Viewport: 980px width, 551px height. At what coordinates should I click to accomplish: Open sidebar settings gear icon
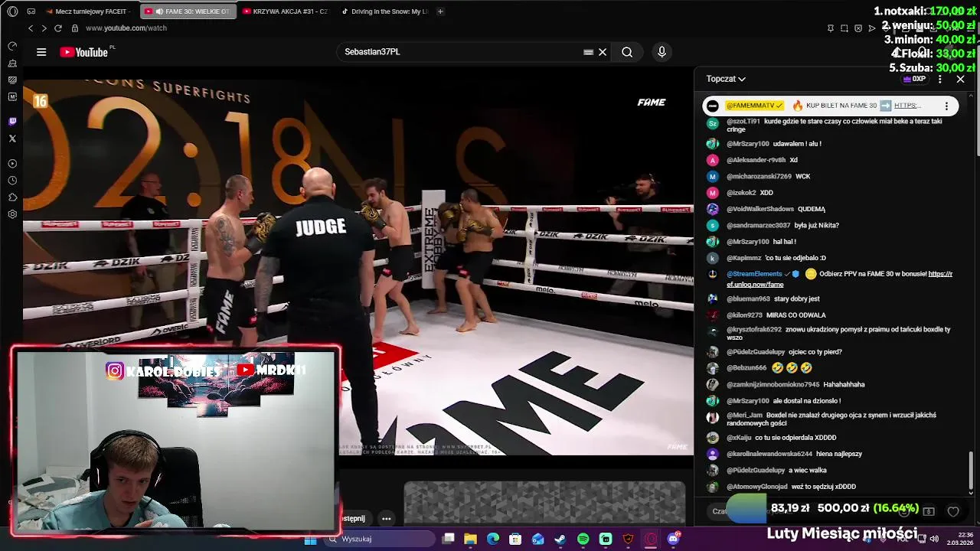coord(12,214)
